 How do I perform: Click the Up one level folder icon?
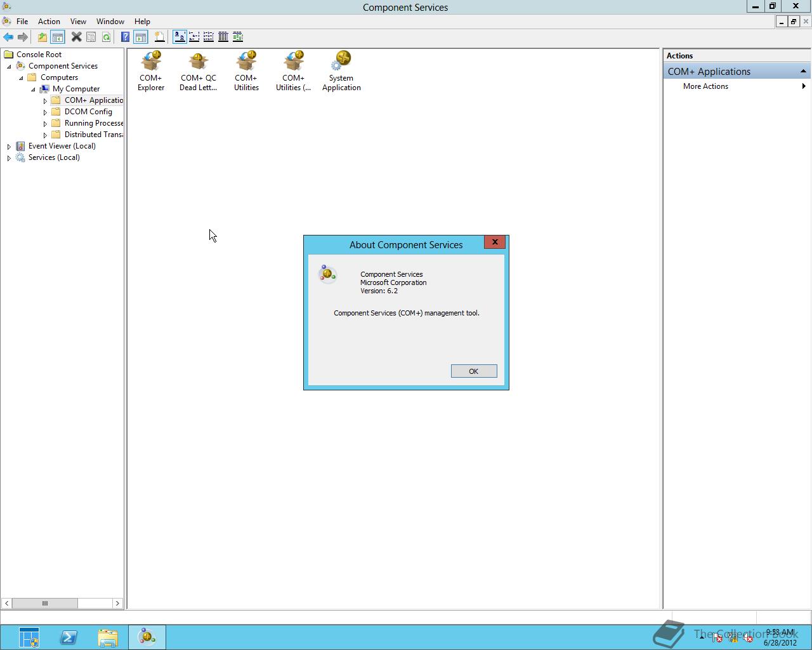43,37
